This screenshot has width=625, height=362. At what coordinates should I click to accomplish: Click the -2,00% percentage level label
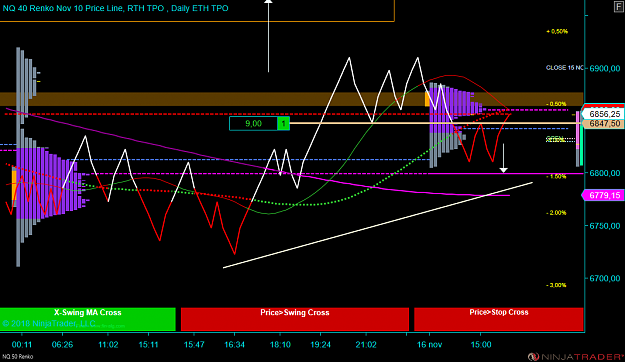coord(556,213)
